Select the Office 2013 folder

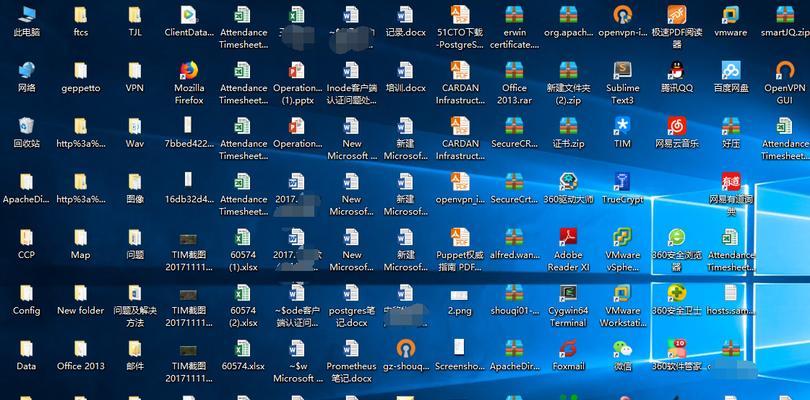81,356
